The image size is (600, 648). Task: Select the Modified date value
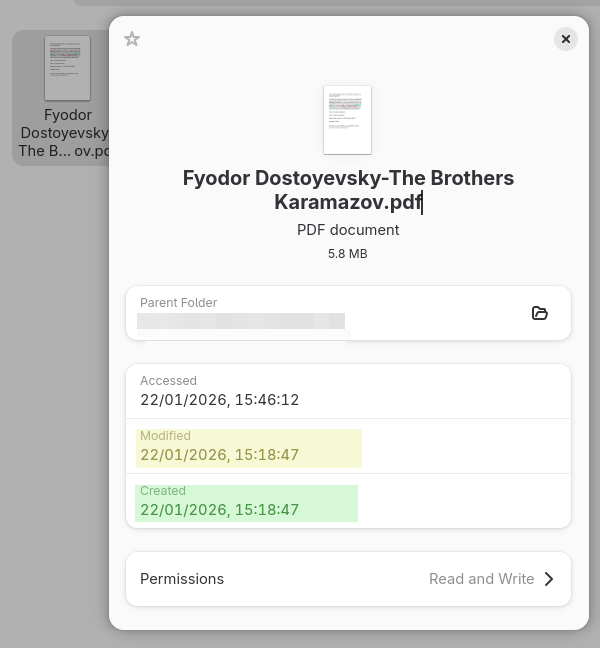pyautogui.click(x=220, y=455)
